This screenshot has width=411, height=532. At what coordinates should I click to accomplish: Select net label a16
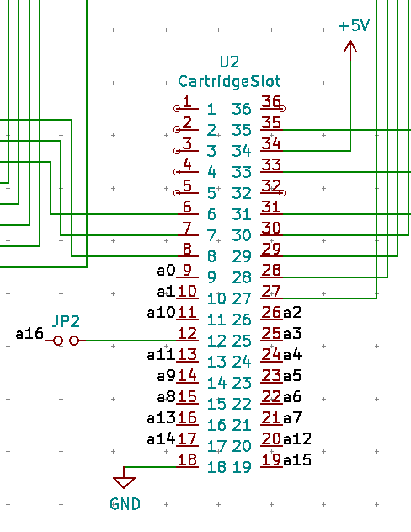coord(29,334)
